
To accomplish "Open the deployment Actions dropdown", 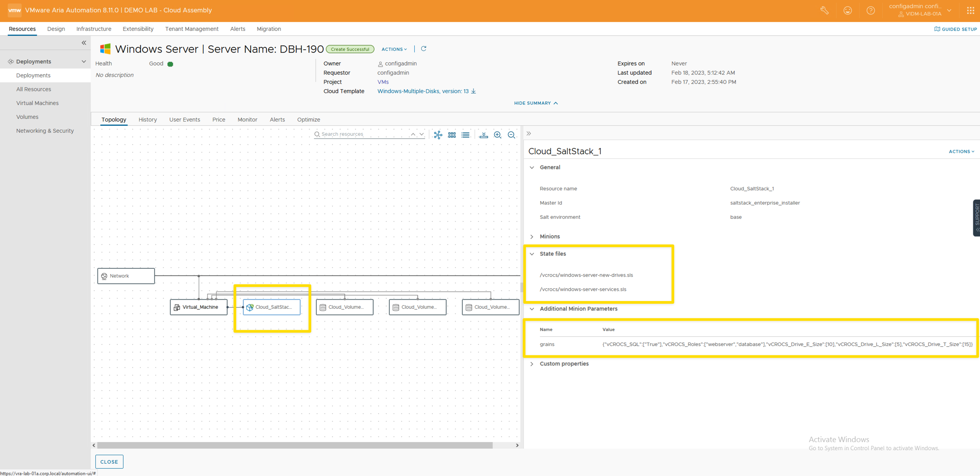I will (394, 49).
